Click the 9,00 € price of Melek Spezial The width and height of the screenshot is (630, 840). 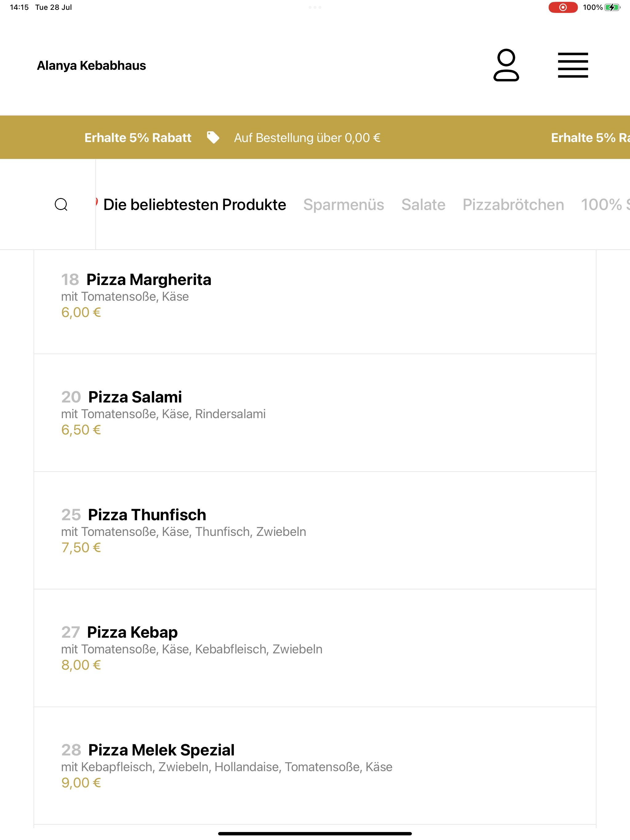[x=81, y=782]
